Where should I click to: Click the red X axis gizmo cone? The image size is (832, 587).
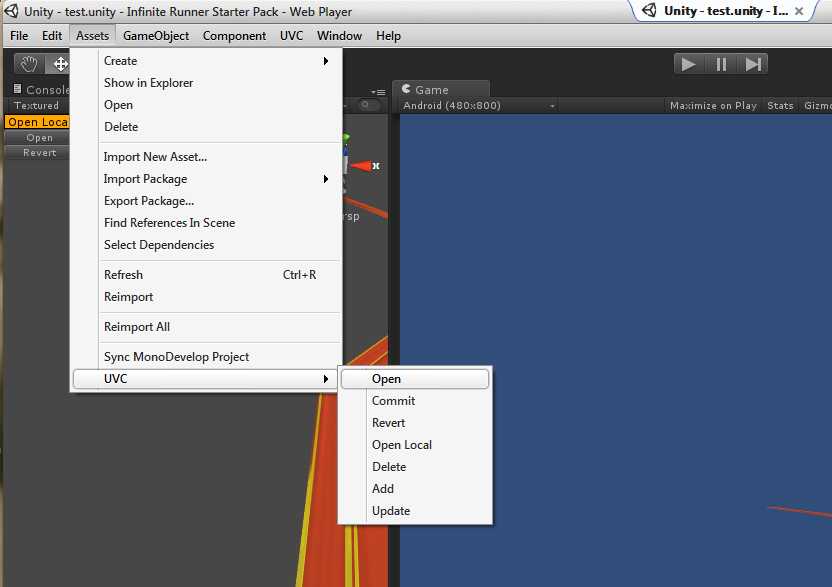361,166
